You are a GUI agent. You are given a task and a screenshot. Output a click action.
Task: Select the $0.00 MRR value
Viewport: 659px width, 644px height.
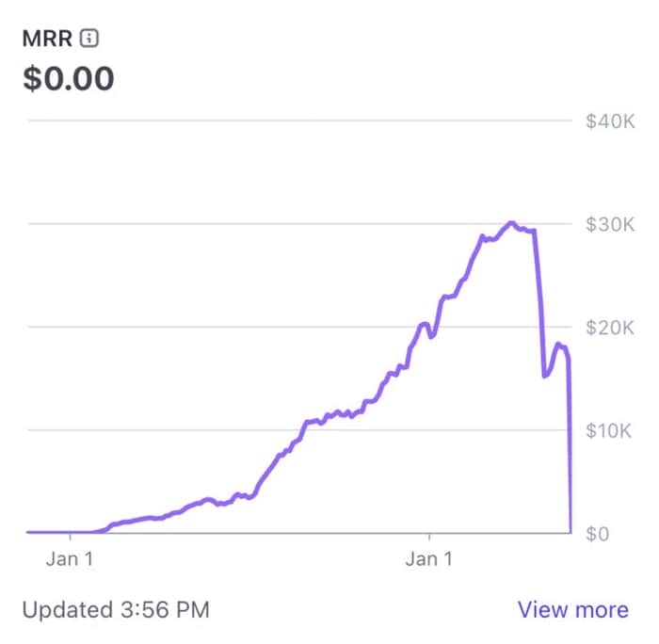(69, 78)
